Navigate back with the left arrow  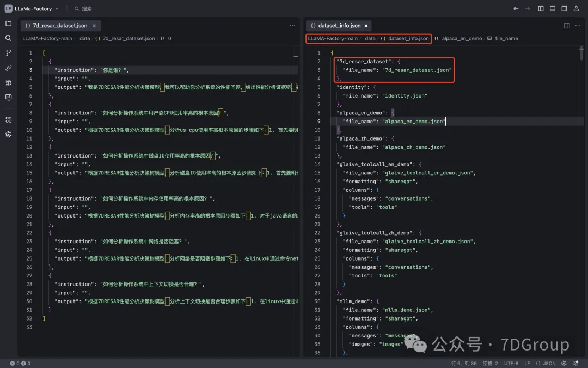click(516, 8)
